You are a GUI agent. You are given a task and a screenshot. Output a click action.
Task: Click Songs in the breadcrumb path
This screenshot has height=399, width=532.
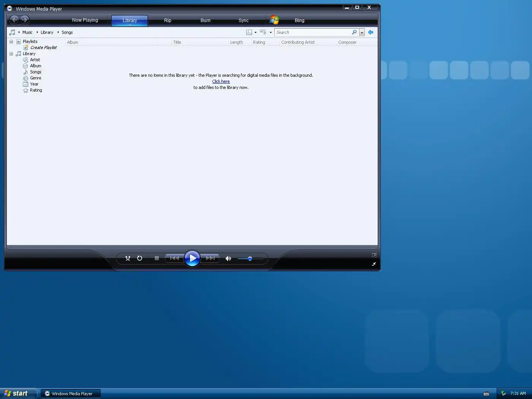pos(67,32)
